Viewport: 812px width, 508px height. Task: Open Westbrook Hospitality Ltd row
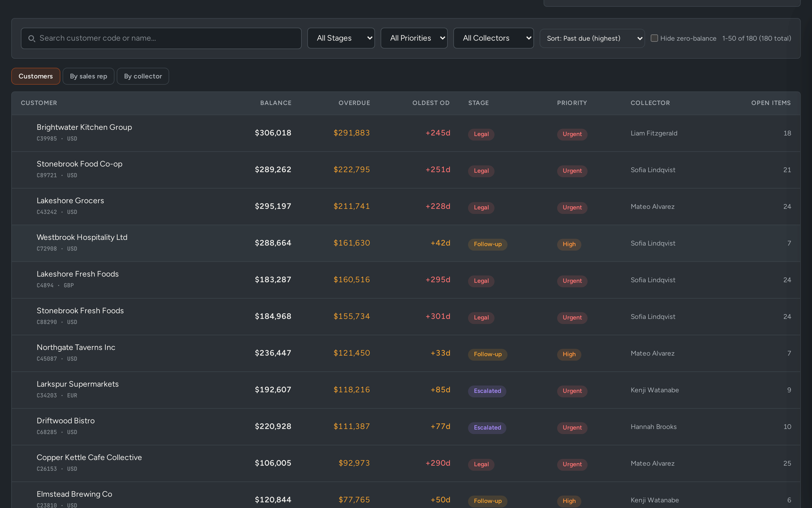(406, 243)
